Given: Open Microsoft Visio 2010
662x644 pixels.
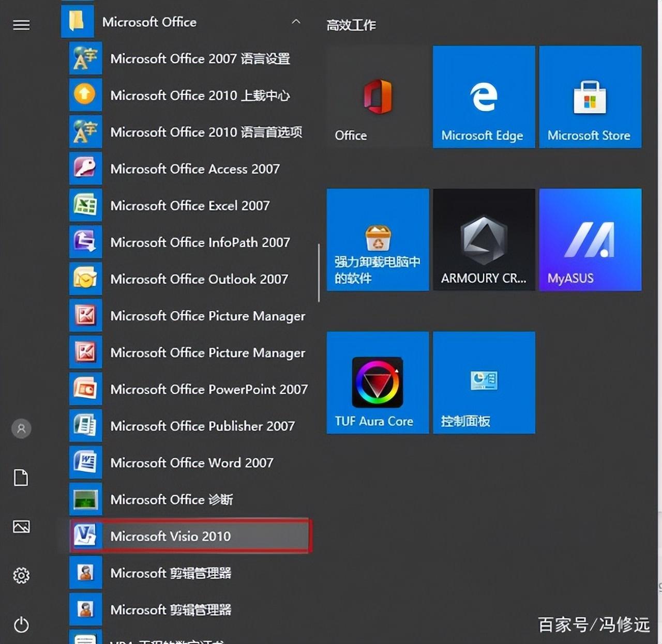Looking at the screenshot, I should pyautogui.click(x=171, y=536).
